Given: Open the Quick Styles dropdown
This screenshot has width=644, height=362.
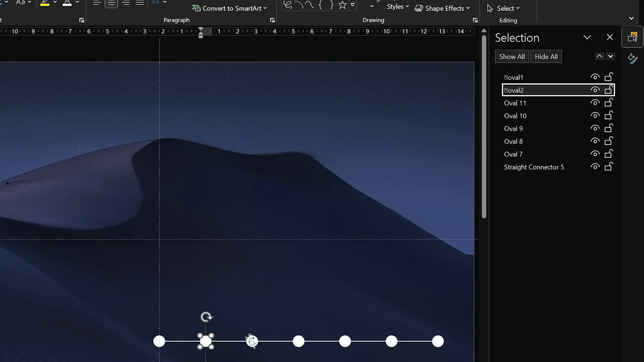Looking at the screenshot, I should 398,6.
